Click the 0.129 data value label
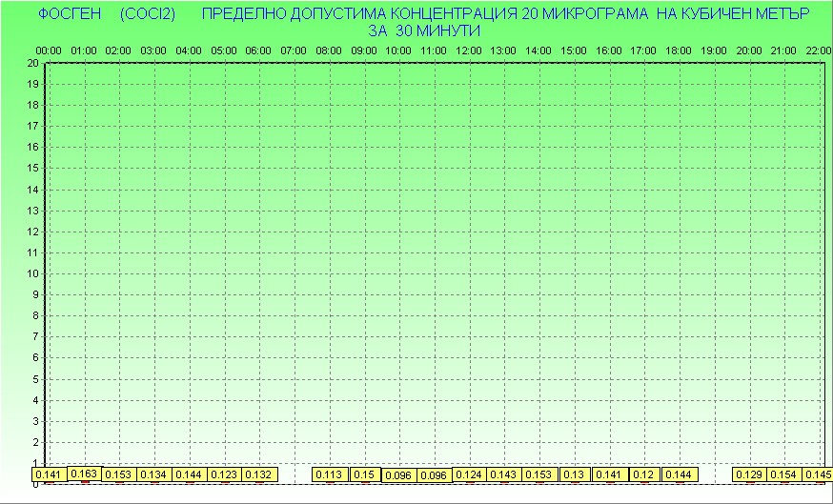Viewport: 833px width, 504px height. point(749,474)
